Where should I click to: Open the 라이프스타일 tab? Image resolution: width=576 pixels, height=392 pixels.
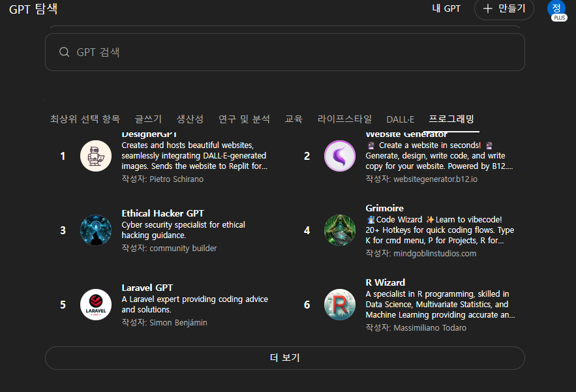pos(344,119)
